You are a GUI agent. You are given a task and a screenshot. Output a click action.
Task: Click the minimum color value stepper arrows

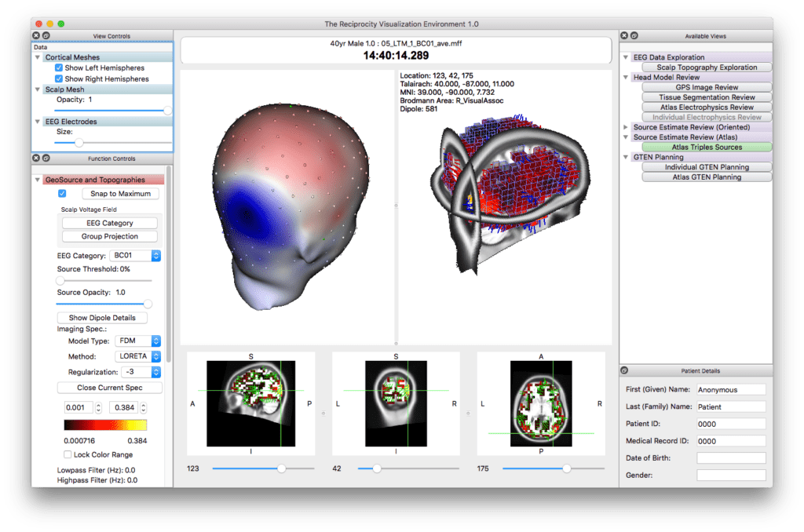pyautogui.click(x=98, y=407)
